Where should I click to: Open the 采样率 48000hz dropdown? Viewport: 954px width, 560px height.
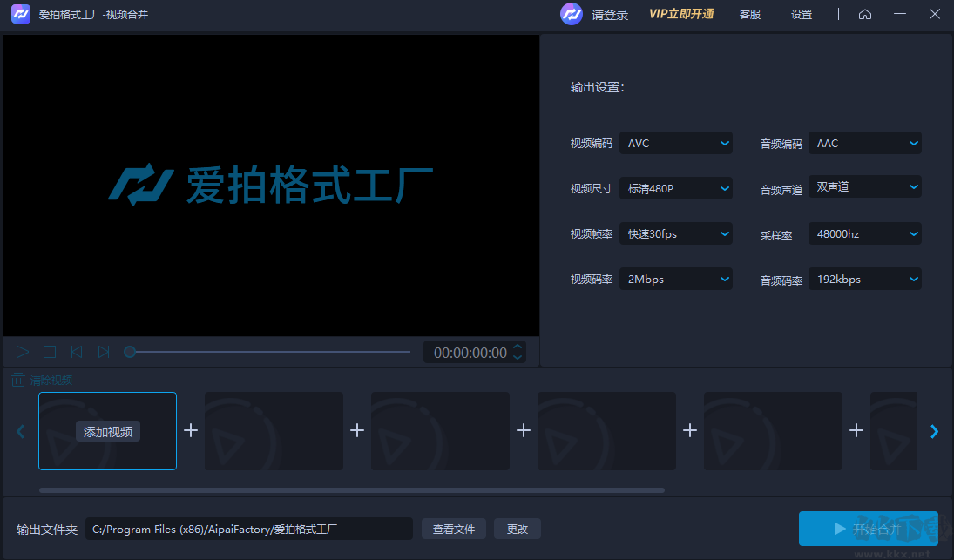(x=864, y=233)
